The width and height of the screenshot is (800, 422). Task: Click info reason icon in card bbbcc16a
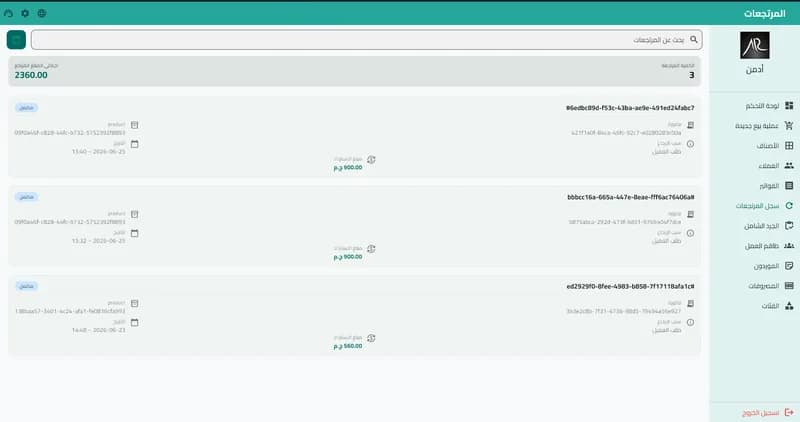coord(690,233)
